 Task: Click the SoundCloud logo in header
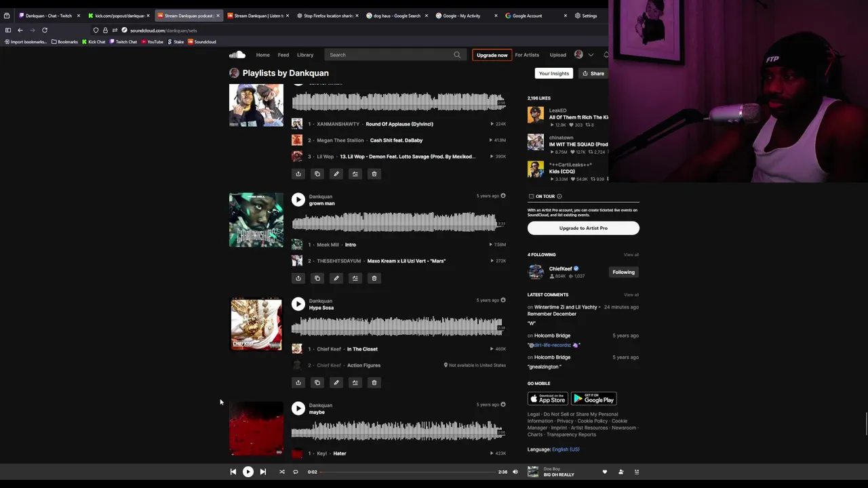click(x=237, y=55)
